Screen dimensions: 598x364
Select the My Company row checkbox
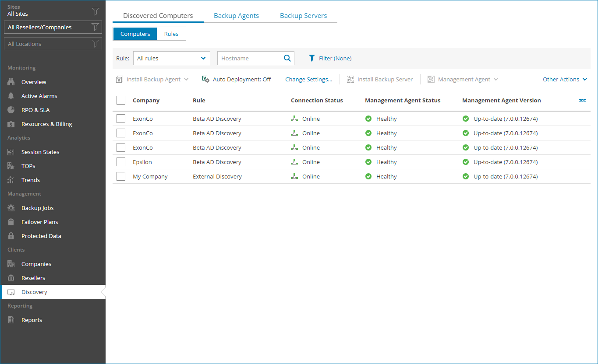point(121,176)
